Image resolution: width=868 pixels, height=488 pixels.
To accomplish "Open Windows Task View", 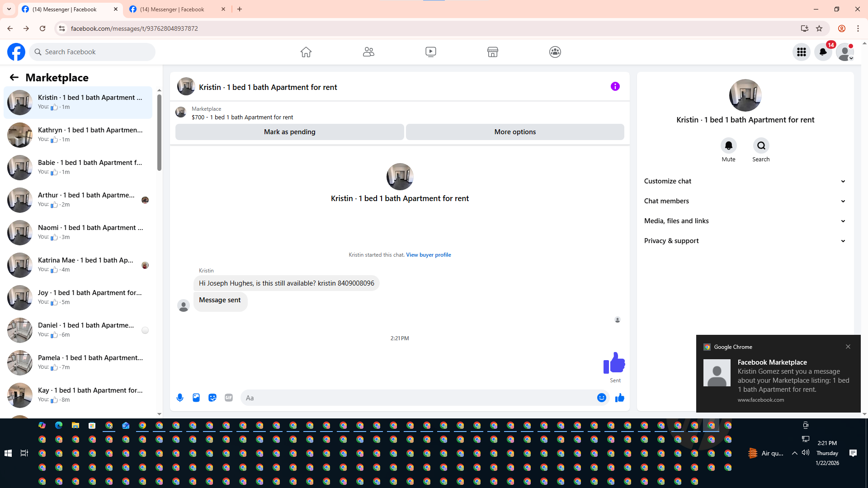I will tap(24, 453).
